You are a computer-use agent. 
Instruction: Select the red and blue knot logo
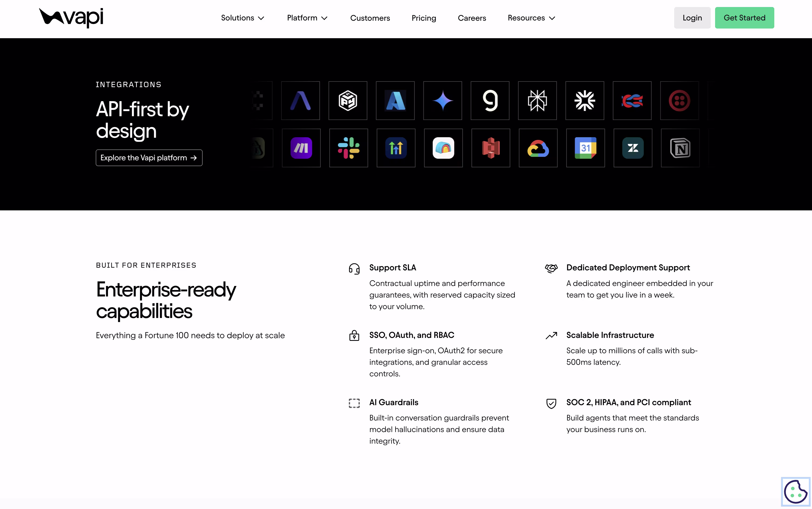coord(632,100)
